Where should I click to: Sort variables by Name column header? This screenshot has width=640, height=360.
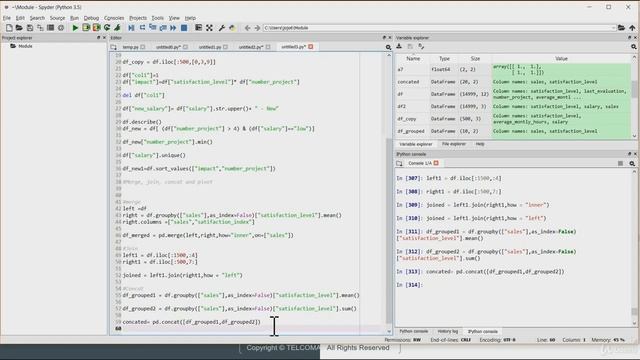(413, 59)
